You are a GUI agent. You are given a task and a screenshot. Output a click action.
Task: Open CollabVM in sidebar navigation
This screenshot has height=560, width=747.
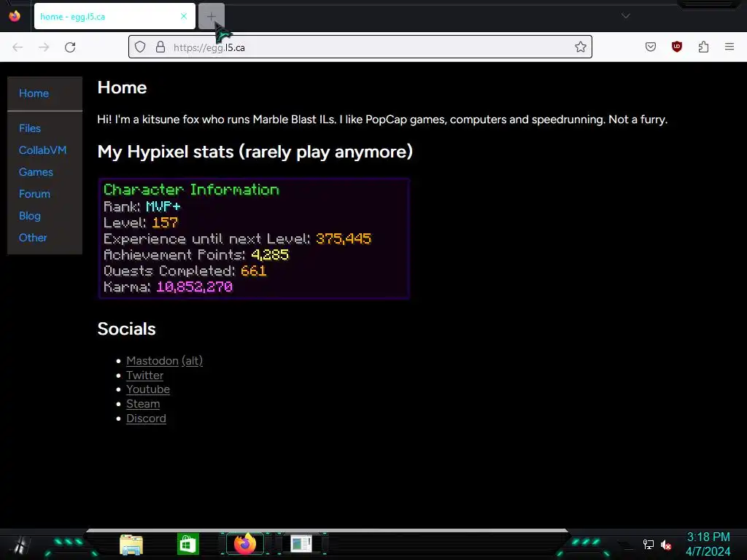(x=42, y=150)
